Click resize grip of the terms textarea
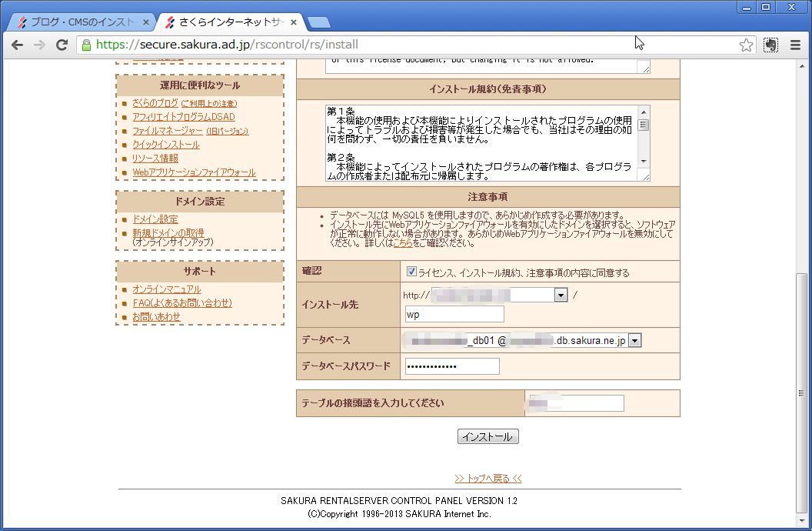Image resolution: width=812 pixels, height=531 pixels. pyautogui.click(x=646, y=177)
